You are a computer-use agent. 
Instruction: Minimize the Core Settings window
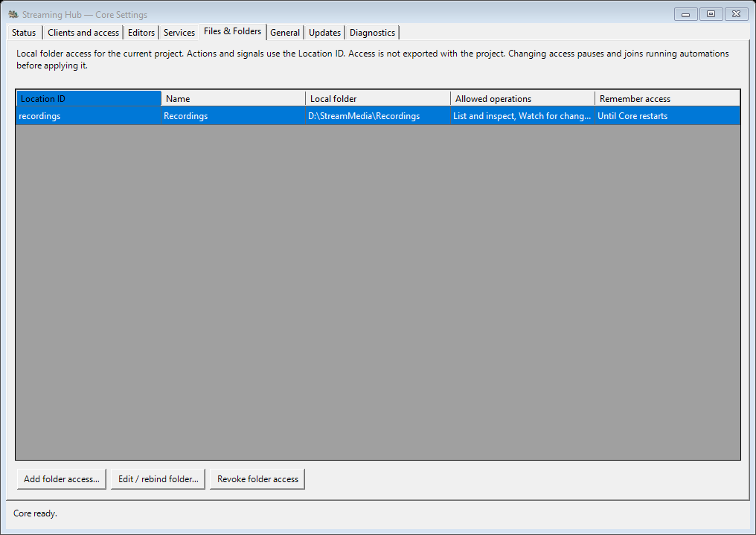685,14
